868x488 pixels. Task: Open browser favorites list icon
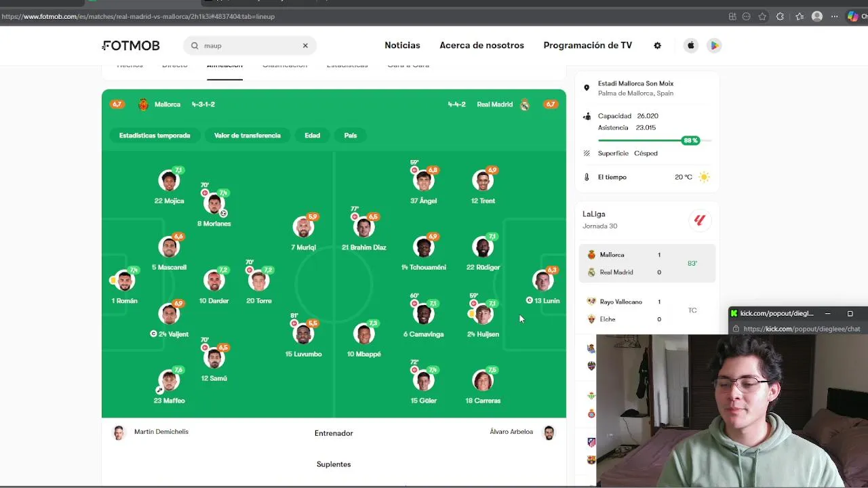click(x=800, y=16)
